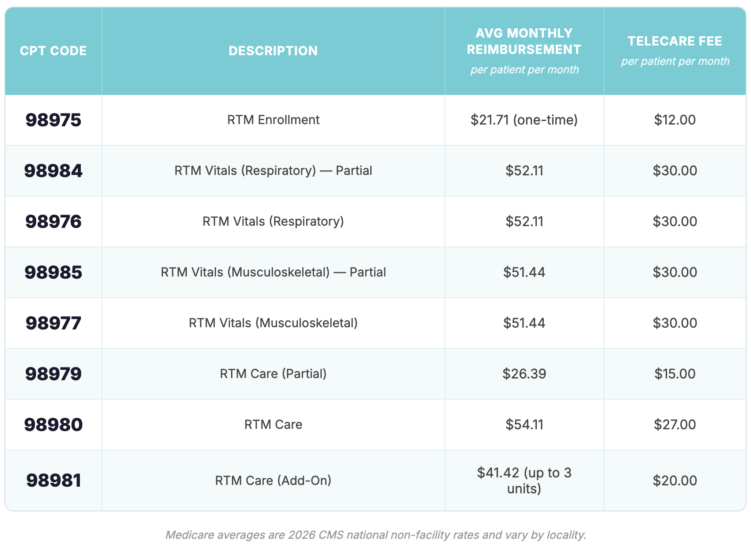This screenshot has height=560, width=751.
Task: Select CPT code 98980
Action: [53, 425]
